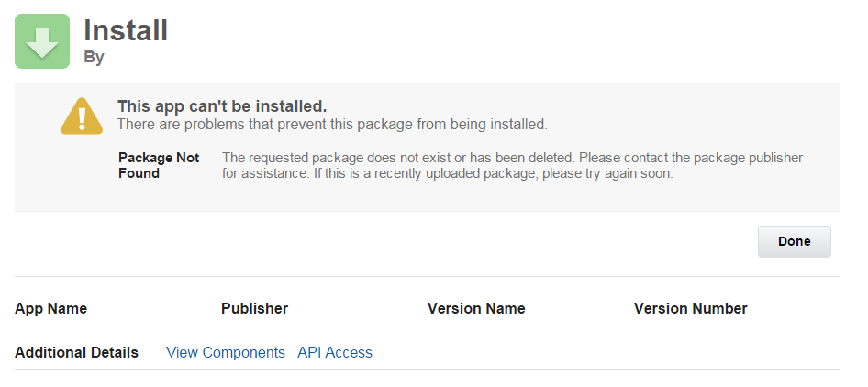The height and width of the screenshot is (387, 868).
Task: Click the Version Name column label
Action: pyautogui.click(x=476, y=308)
